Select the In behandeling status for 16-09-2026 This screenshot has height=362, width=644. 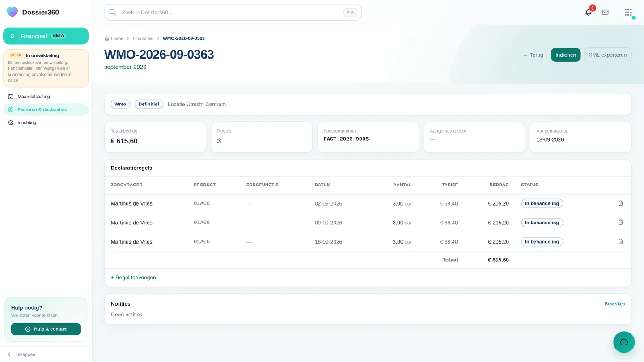coord(542,242)
